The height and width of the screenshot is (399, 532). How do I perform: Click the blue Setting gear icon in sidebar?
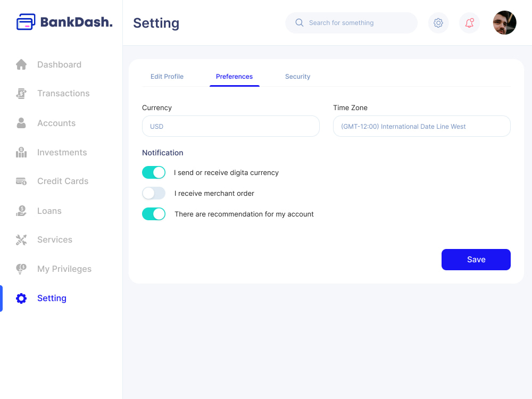coord(21,298)
